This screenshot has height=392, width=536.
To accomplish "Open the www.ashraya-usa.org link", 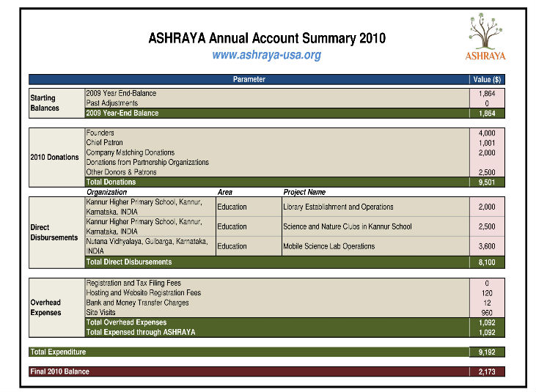I will pos(267,55).
